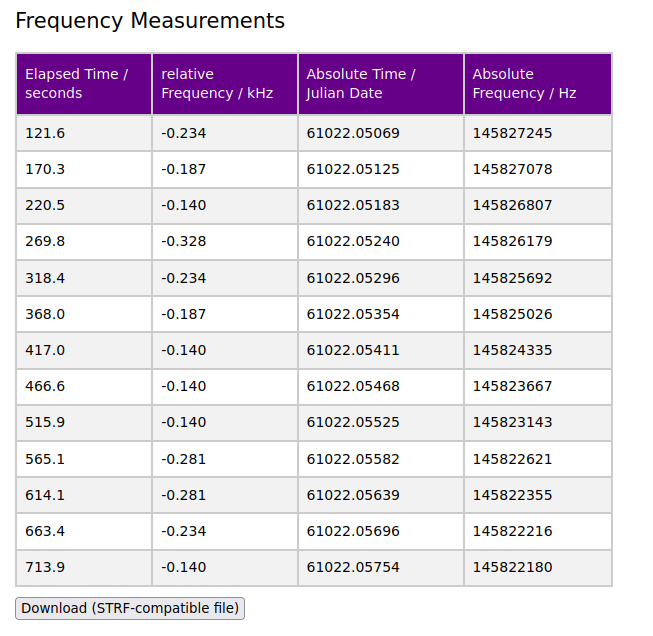Viewport: 653px width, 636px height.
Task: Click the 'Frequency Measurements' heading
Action: [x=150, y=21]
